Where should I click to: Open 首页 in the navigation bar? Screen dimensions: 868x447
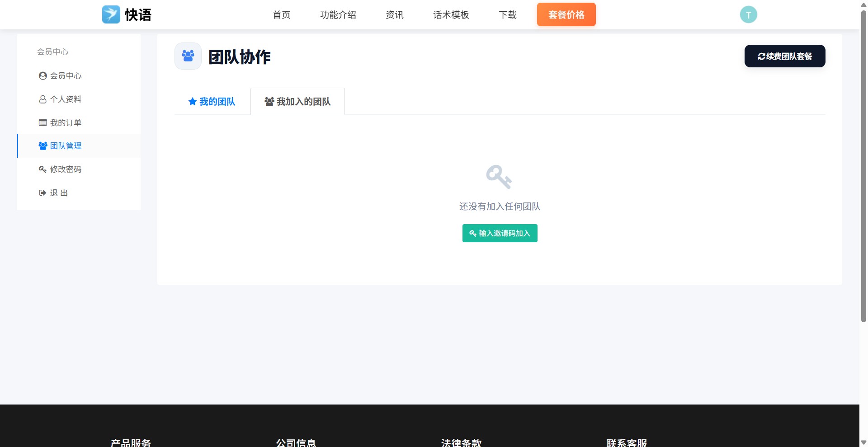point(281,14)
